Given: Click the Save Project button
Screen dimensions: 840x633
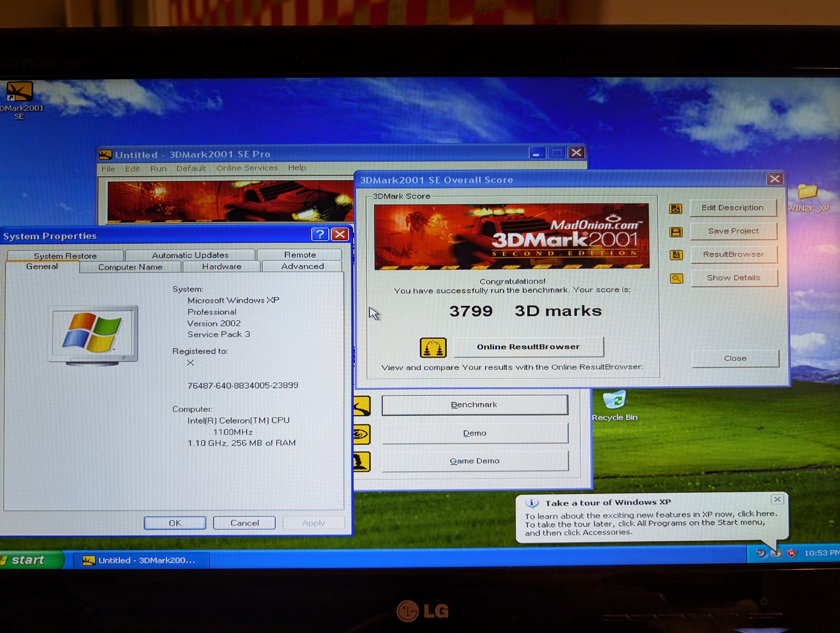Looking at the screenshot, I should [733, 231].
